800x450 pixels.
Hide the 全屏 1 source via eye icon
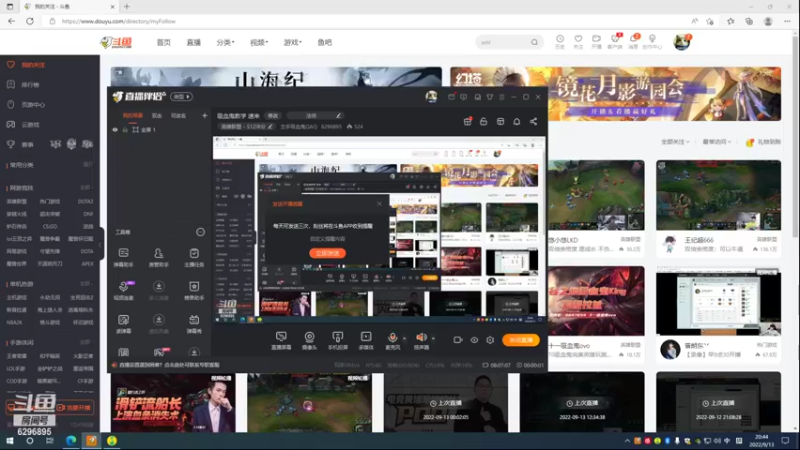tap(115, 130)
